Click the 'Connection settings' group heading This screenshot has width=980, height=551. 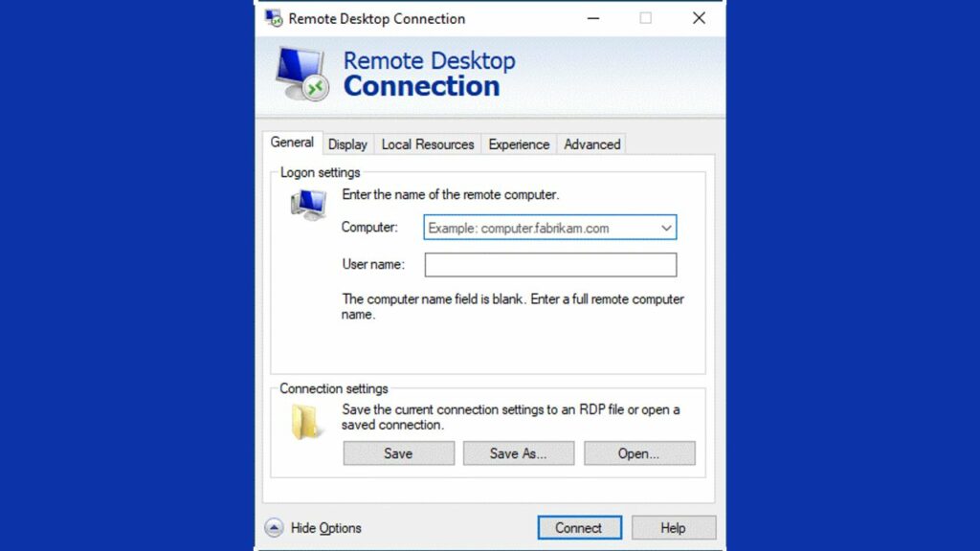tap(334, 388)
